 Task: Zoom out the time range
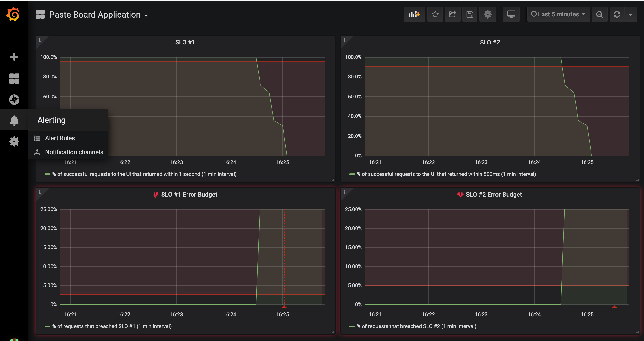(x=600, y=15)
